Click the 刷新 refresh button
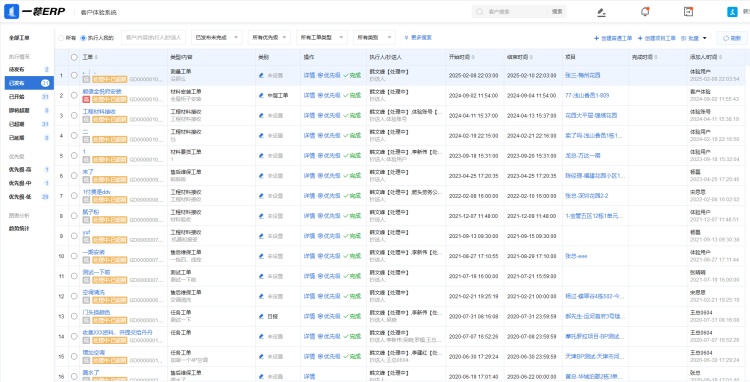Viewport: 750px width, 382px height. pyautogui.click(x=732, y=38)
